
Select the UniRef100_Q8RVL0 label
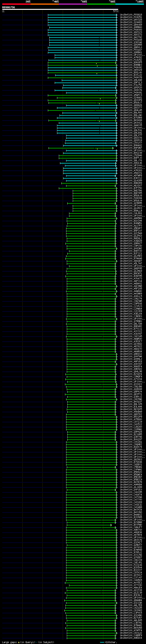(131, 48)
